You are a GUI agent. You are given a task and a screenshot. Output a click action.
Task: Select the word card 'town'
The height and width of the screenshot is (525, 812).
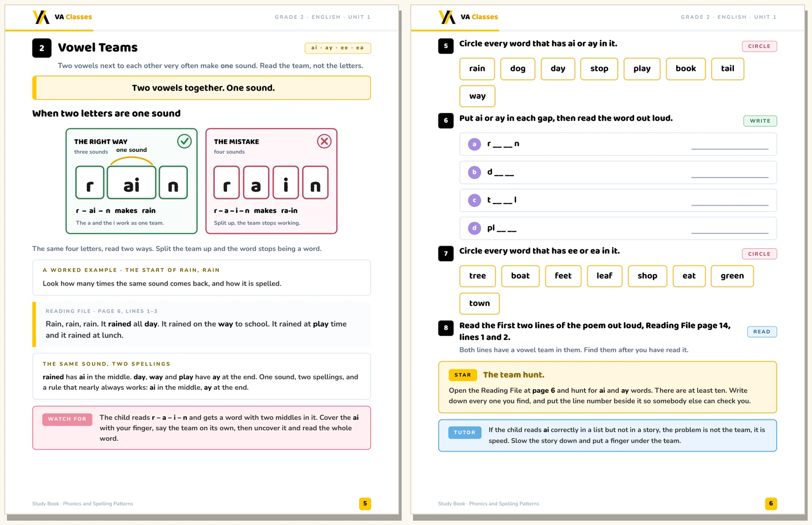click(479, 303)
